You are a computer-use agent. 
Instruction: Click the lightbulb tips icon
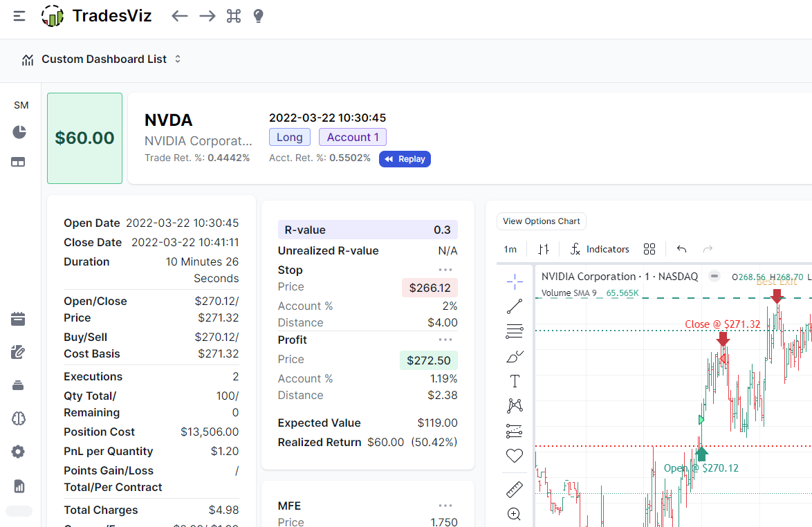point(258,16)
